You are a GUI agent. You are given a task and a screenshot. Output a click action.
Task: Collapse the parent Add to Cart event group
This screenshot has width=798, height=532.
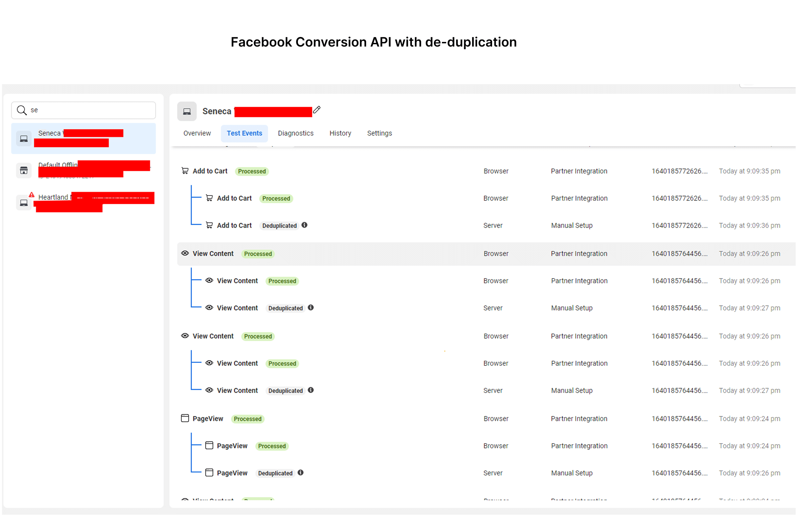[210, 171]
